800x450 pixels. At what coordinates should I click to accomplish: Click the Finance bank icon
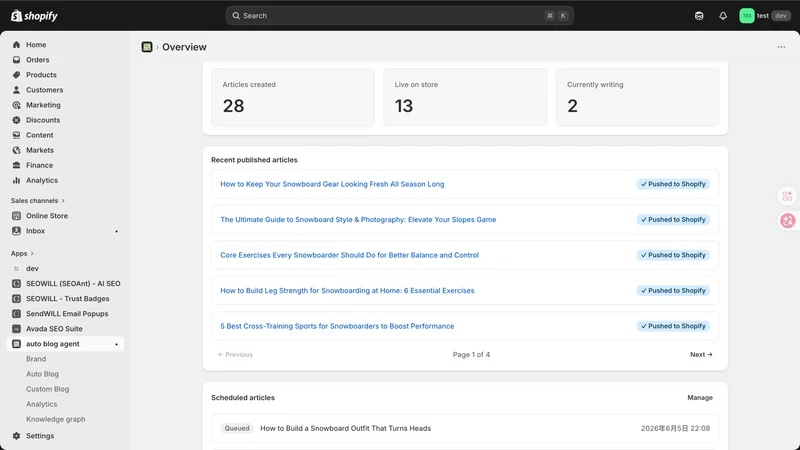pos(16,165)
